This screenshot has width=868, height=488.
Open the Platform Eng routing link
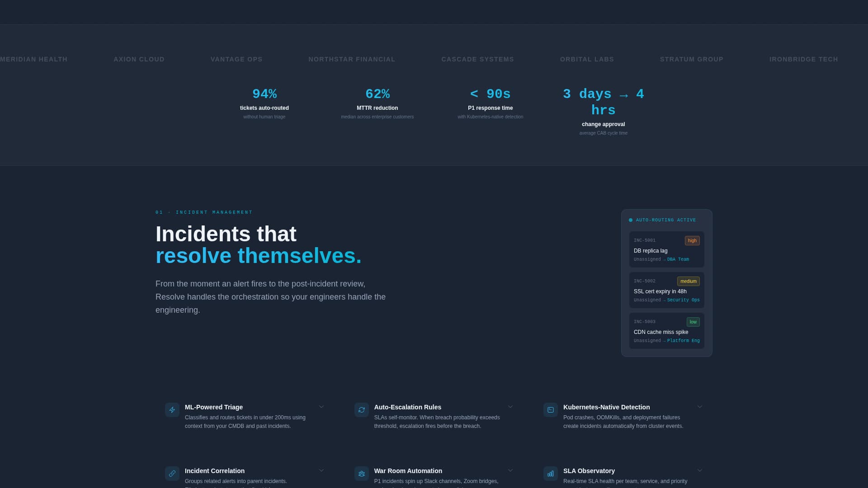[683, 341]
